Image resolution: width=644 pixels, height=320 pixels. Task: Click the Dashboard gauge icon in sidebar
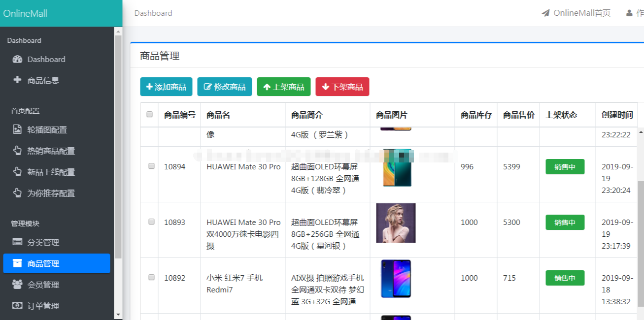[18, 59]
